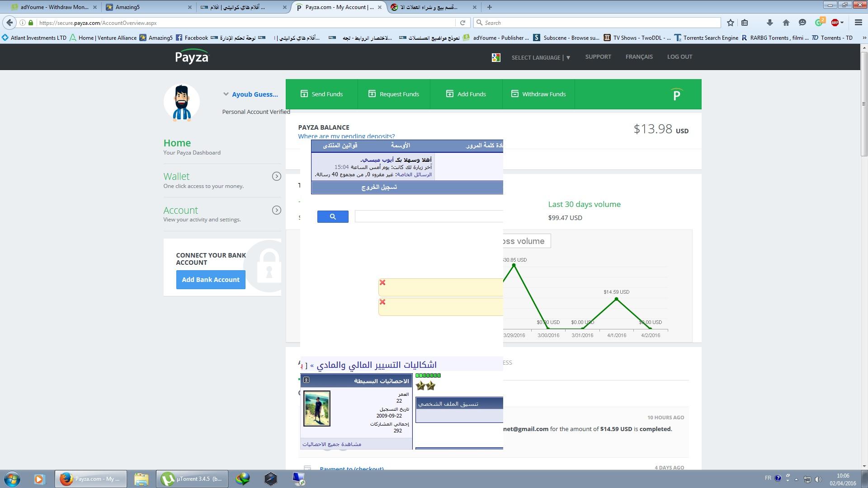The image size is (868, 488).
Task: Open the Select Language dropdown
Action: tap(541, 57)
